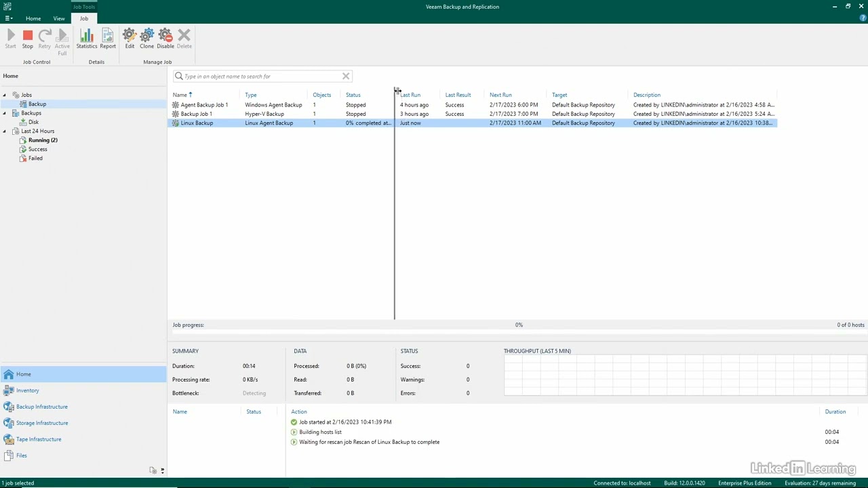Click the gear icon of Linux Backup
Screen dimensions: 868x488
[x=176, y=123]
